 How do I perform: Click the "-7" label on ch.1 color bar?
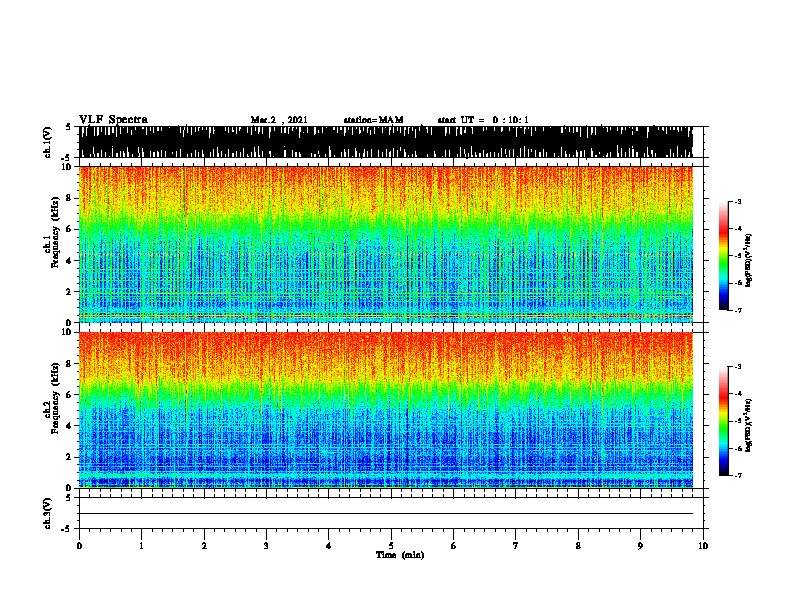[738, 310]
